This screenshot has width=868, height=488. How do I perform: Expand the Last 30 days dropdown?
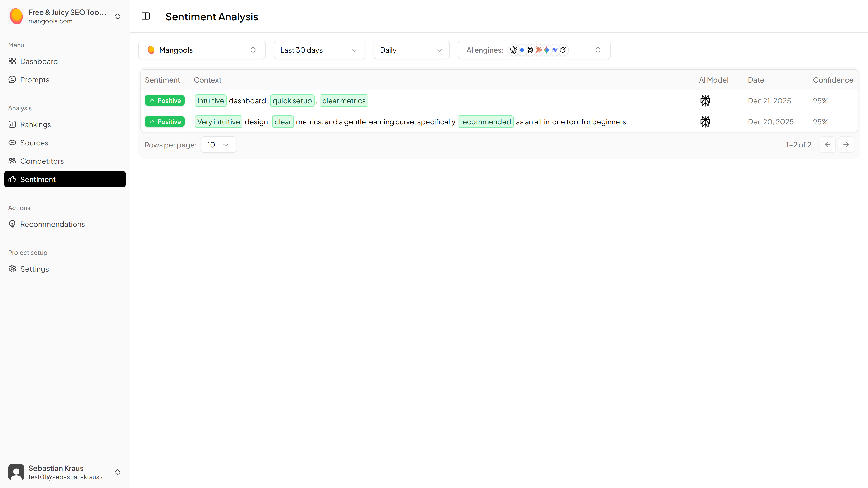pyautogui.click(x=319, y=50)
